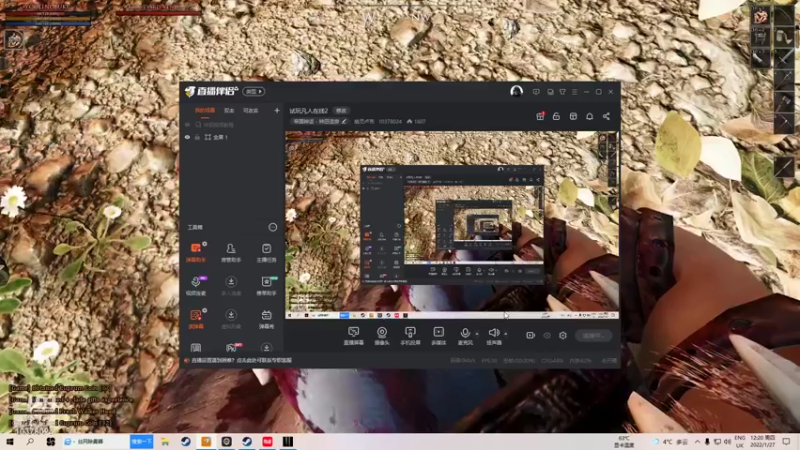Click the live-streaming status button

(593, 335)
